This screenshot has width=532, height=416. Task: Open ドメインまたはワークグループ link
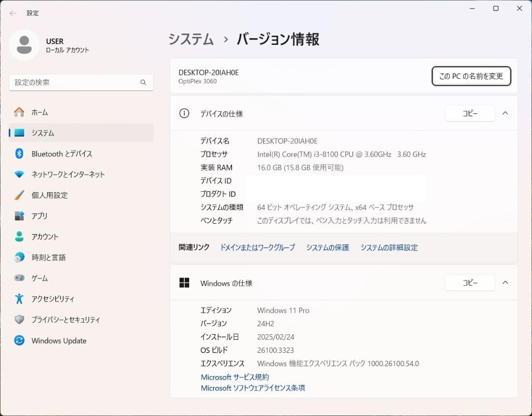coord(258,247)
